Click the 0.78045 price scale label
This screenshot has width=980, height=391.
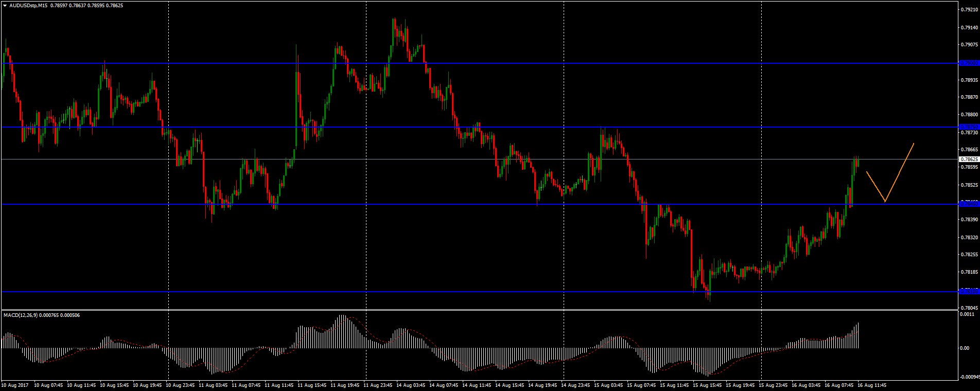[x=969, y=307]
